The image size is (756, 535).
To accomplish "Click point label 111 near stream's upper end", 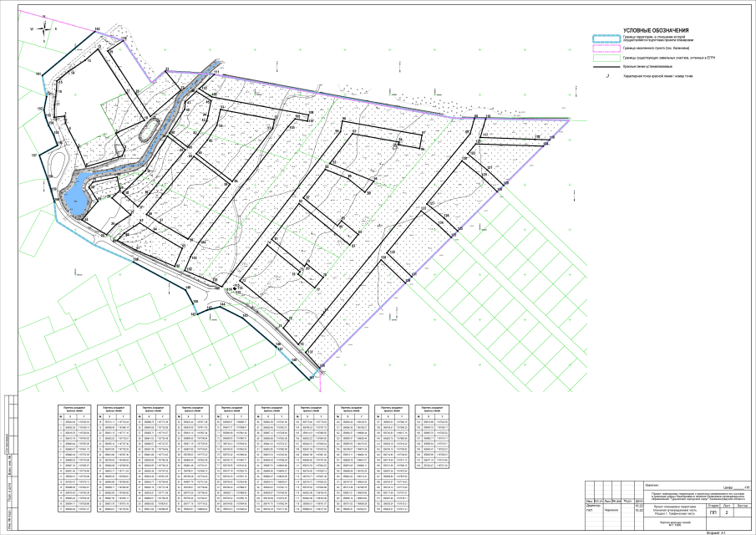I will pos(216,74).
